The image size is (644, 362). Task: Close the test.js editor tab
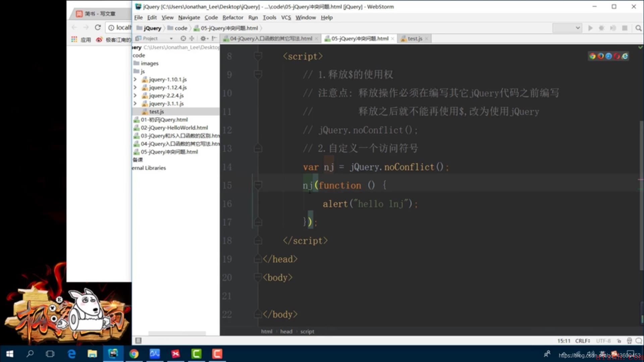(x=426, y=39)
